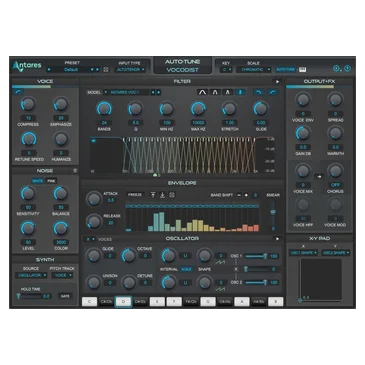
Task: Open the X axis OSC1 Shape dropdown
Action: (x=303, y=253)
